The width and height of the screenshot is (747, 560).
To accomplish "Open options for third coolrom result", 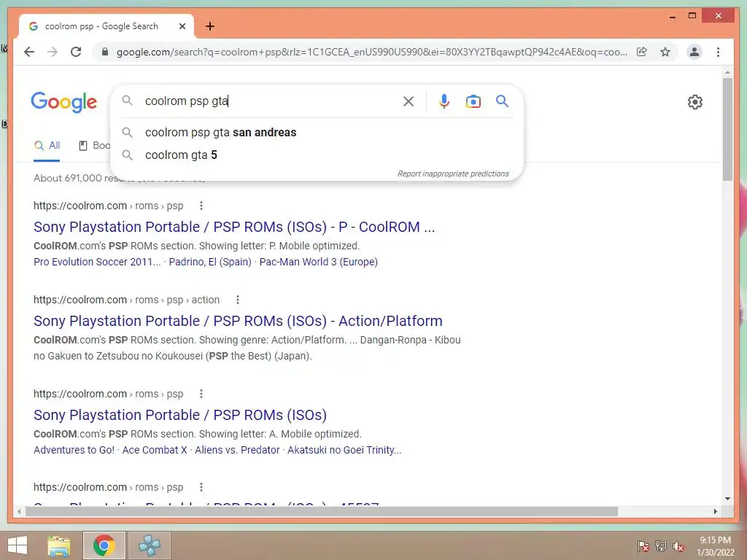I will coord(201,394).
